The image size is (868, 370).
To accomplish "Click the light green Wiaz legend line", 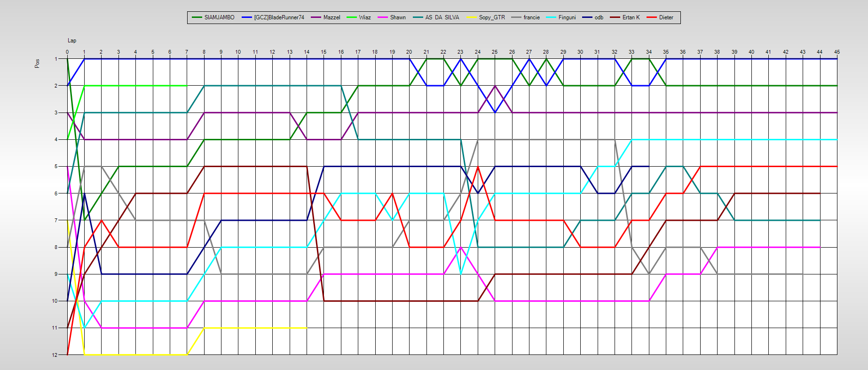I will coord(352,17).
